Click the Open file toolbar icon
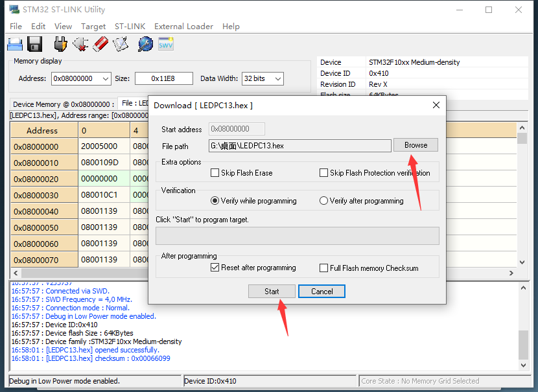Image resolution: width=538 pixels, height=392 pixels. [x=15, y=44]
